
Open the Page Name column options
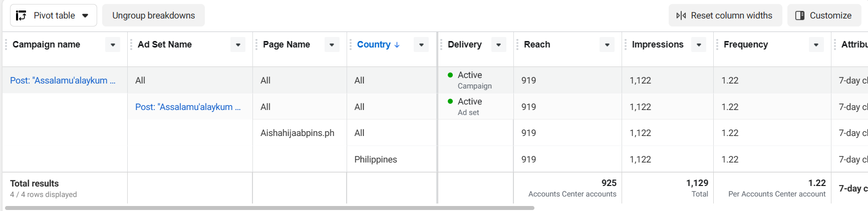coord(332,44)
